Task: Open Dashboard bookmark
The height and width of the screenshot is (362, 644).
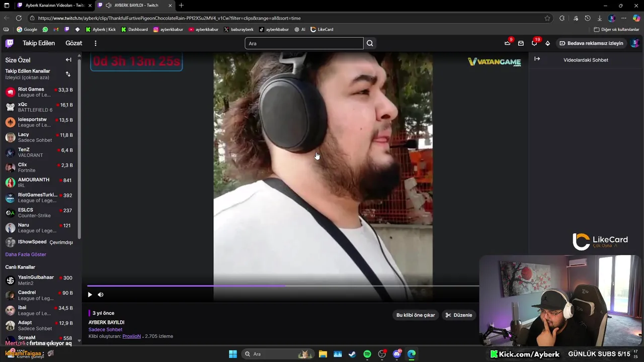Action: (134, 30)
